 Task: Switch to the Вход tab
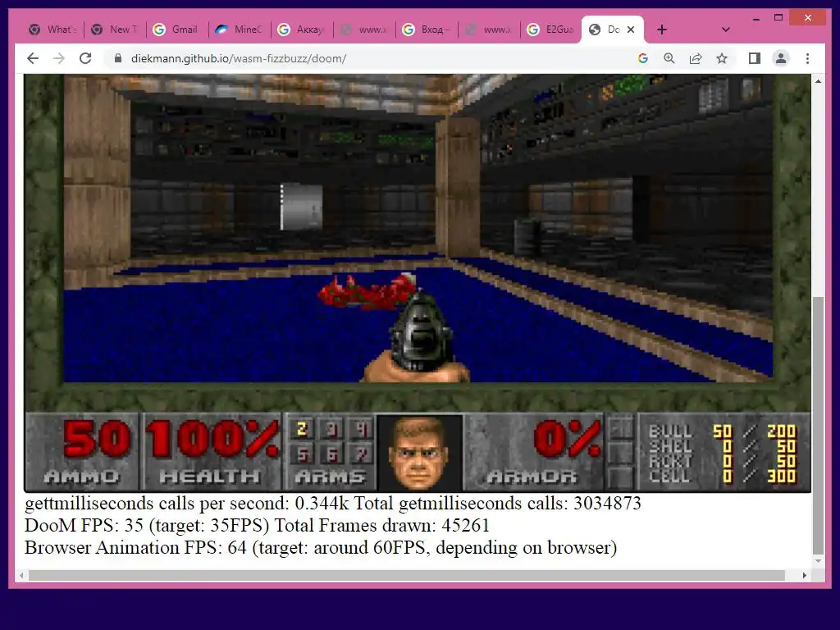(x=427, y=30)
